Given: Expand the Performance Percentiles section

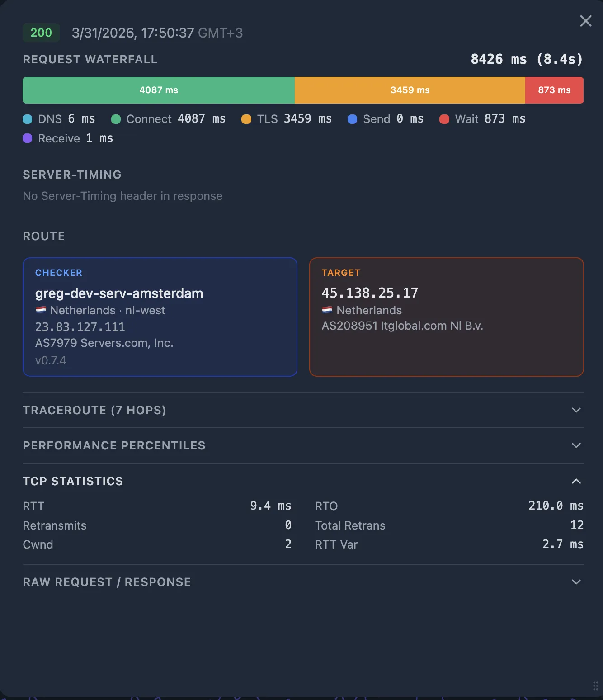Looking at the screenshot, I should [x=576, y=445].
